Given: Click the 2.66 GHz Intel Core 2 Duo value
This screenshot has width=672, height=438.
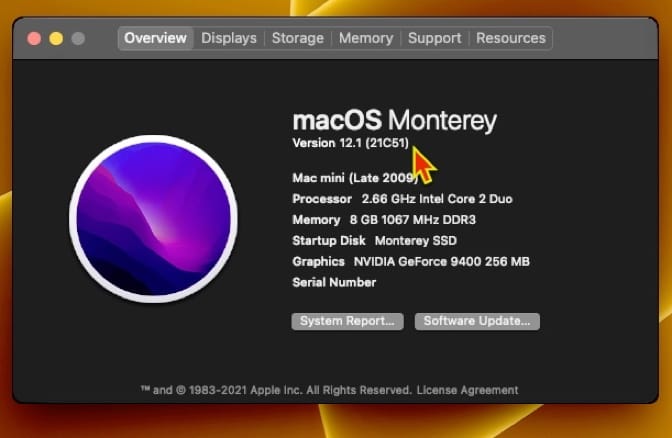Looking at the screenshot, I should (437, 199).
